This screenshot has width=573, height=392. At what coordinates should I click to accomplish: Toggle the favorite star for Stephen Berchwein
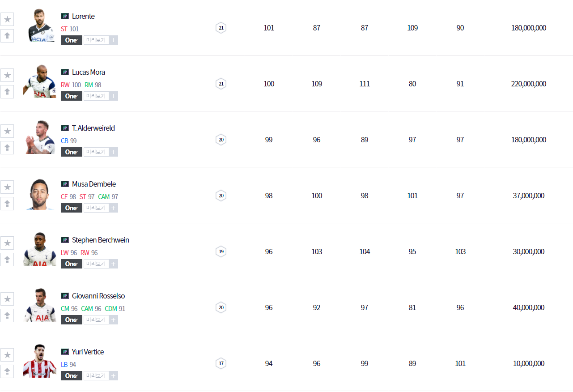[x=7, y=243]
